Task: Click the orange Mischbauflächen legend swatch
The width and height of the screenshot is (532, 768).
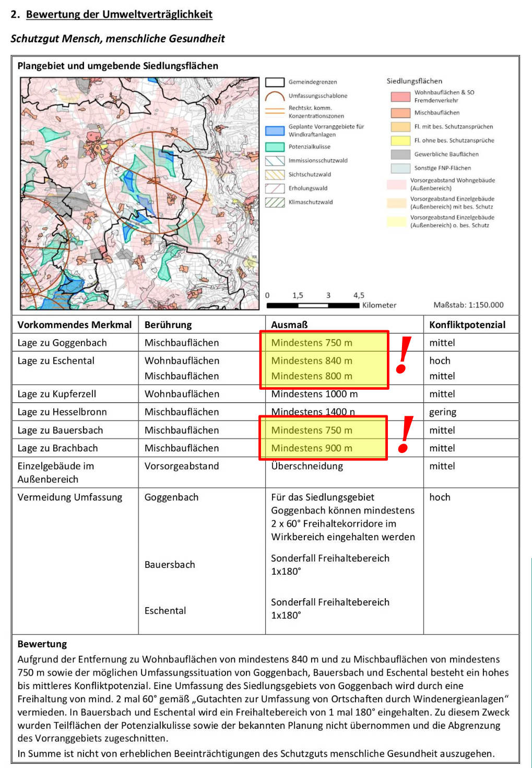Action: pyautogui.click(x=400, y=113)
